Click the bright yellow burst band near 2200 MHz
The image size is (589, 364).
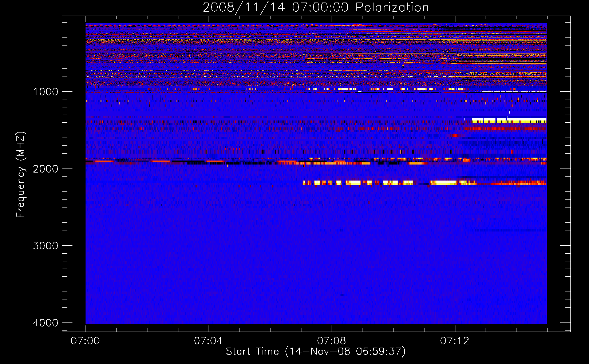425,183
